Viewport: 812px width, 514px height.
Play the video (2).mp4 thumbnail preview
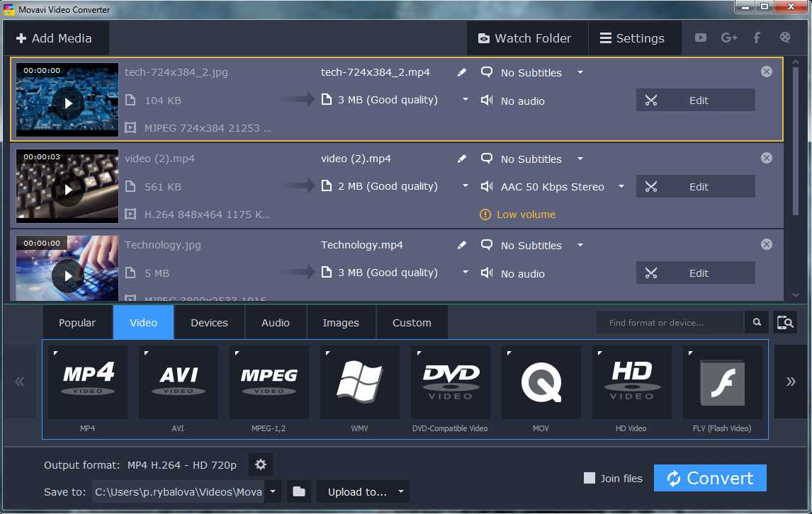coord(69,190)
